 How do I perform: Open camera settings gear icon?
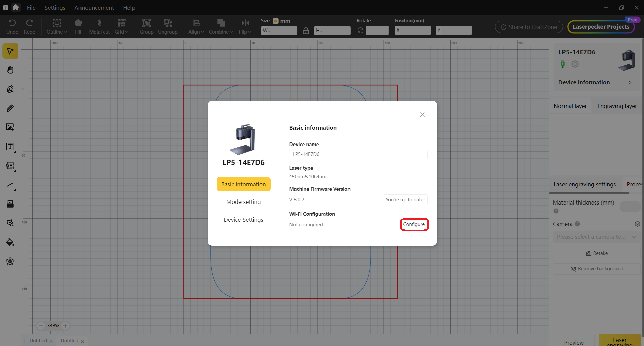pos(637,224)
